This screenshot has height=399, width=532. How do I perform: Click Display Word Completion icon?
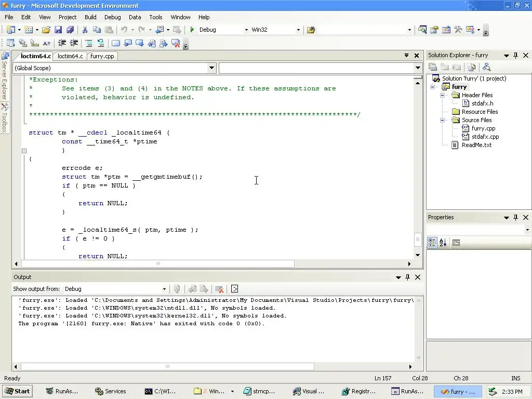coord(46,43)
